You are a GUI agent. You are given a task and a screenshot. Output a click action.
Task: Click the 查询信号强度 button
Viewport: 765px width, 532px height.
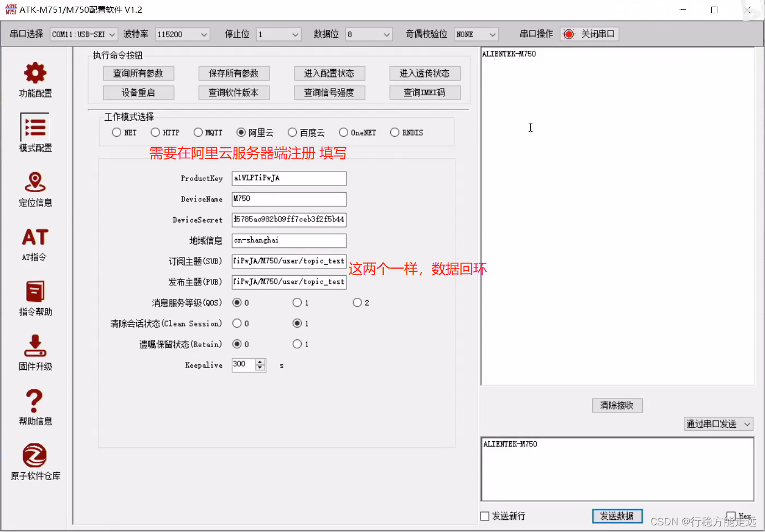[329, 92]
